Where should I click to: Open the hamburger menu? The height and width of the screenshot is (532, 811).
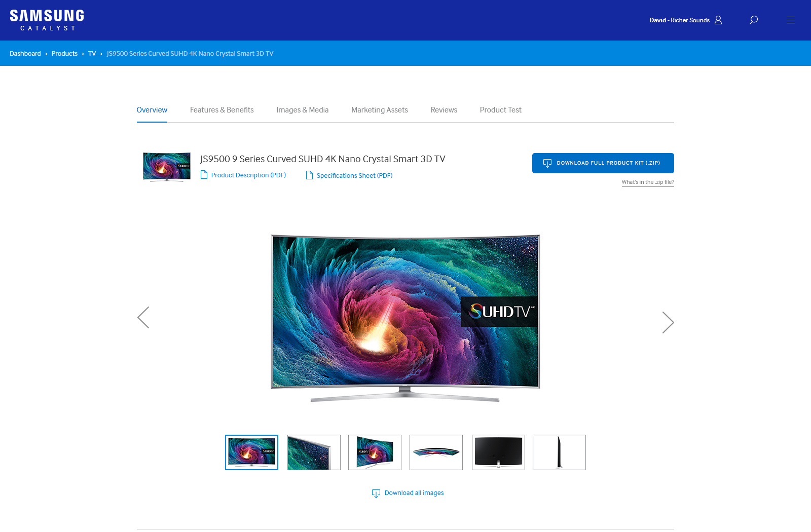click(790, 20)
